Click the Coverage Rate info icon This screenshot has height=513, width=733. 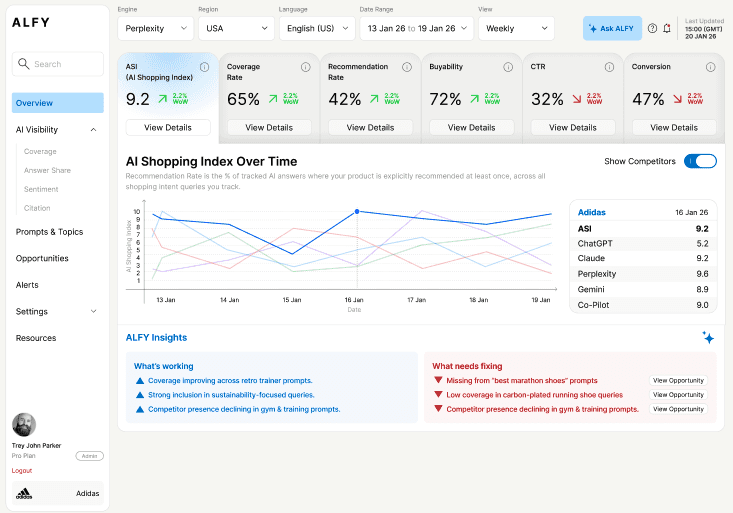pos(306,67)
